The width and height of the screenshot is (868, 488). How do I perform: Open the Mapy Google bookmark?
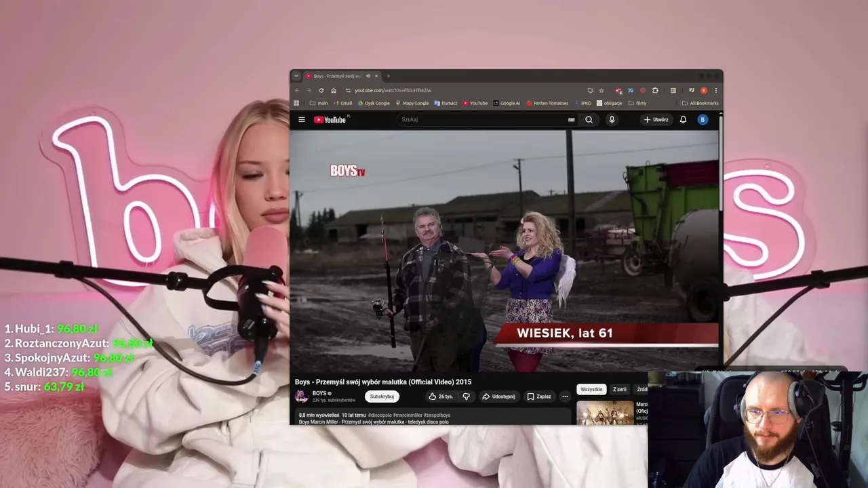click(x=412, y=103)
